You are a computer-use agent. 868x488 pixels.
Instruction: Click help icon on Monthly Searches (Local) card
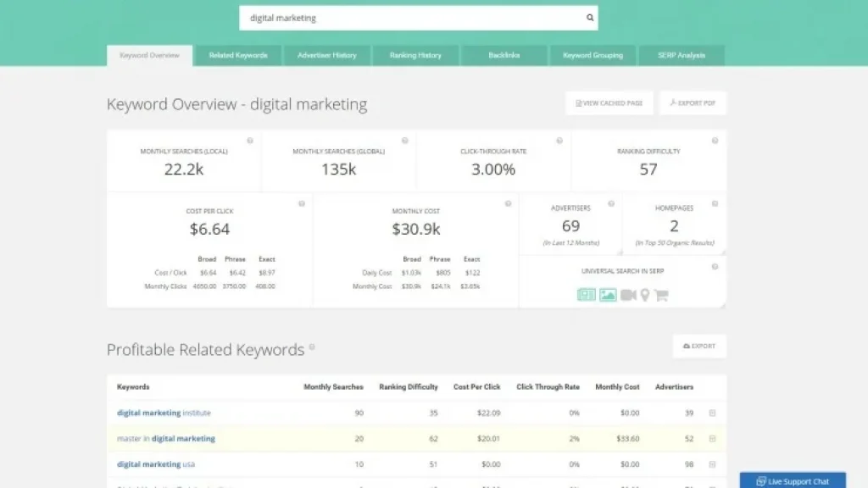point(250,141)
